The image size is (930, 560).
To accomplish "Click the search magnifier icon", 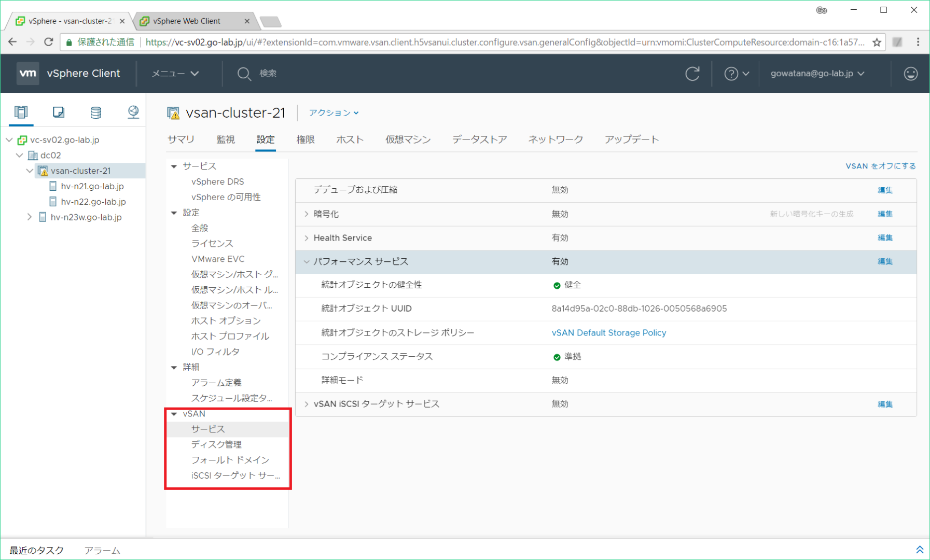I will pyautogui.click(x=244, y=74).
